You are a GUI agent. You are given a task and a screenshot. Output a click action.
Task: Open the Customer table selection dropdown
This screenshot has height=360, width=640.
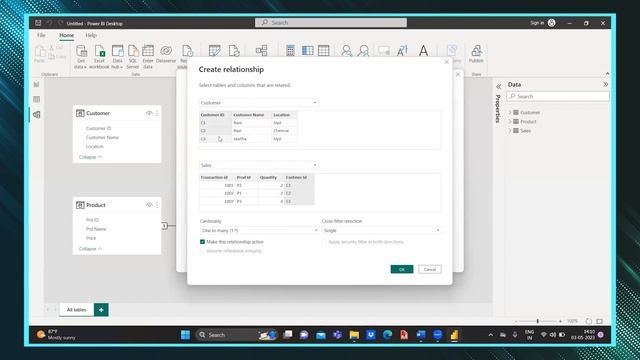(x=259, y=103)
